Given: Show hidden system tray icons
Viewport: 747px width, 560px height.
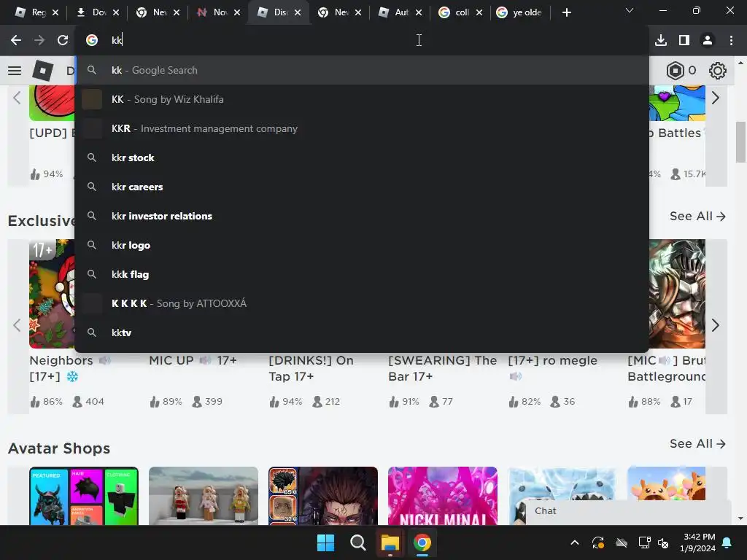Looking at the screenshot, I should click(575, 542).
